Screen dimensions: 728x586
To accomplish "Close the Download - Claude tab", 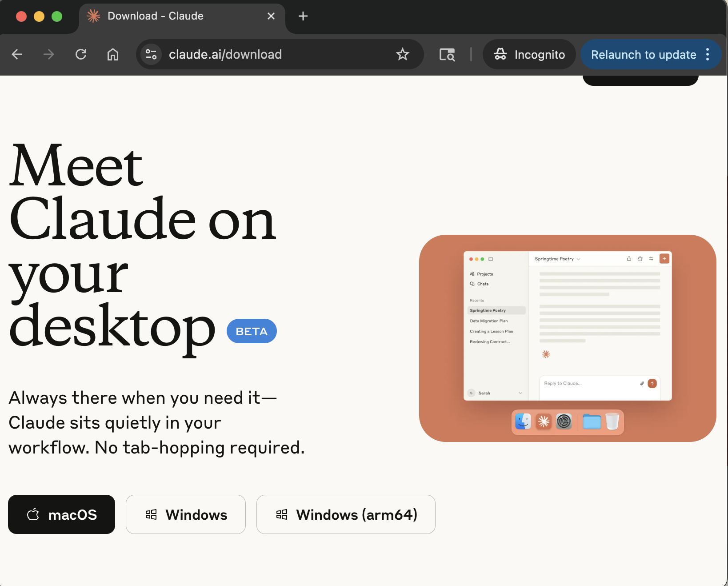I will 271,16.
